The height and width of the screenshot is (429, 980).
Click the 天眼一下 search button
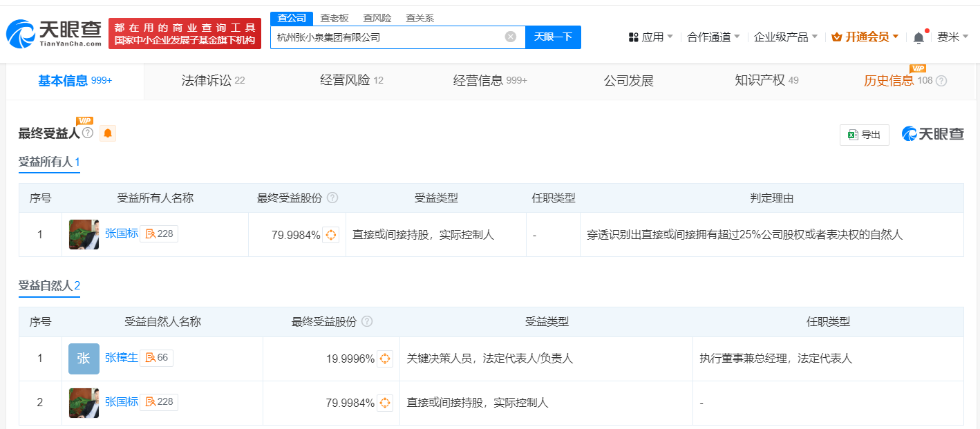point(553,37)
